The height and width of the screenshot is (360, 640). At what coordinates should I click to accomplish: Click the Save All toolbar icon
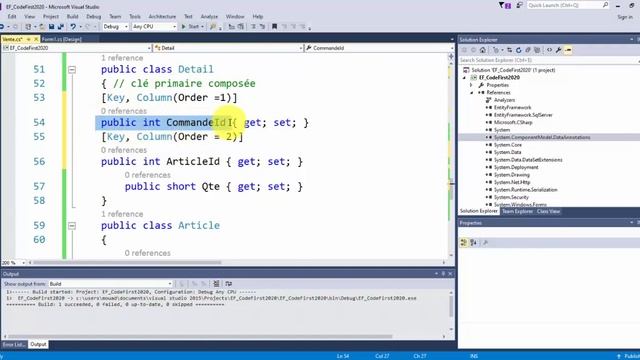[61, 27]
